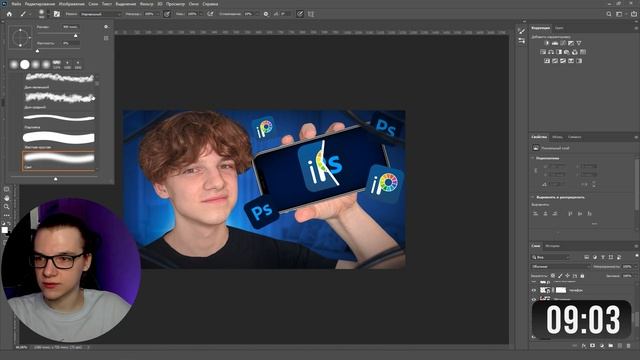Image resolution: width=640 pixels, height=360 pixels.
Task: Open brush picker gear settings menu
Action: [106, 27]
